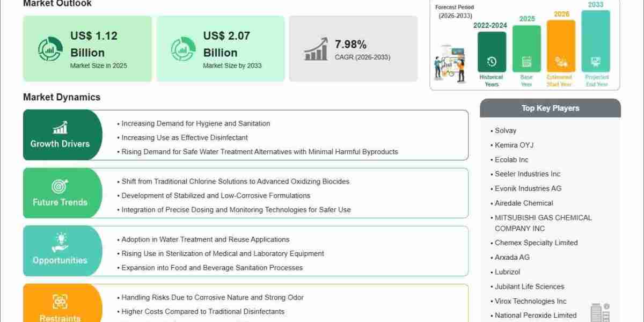Click the pie chart icon beside US$ 2.07 Billion
The height and width of the screenshot is (322, 644).
(x=183, y=49)
